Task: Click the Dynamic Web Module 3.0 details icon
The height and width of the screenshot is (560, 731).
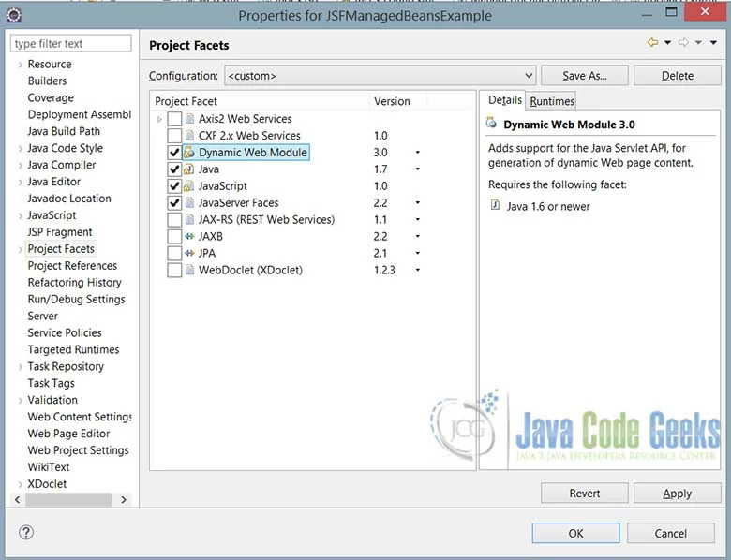Action: pyautogui.click(x=491, y=123)
